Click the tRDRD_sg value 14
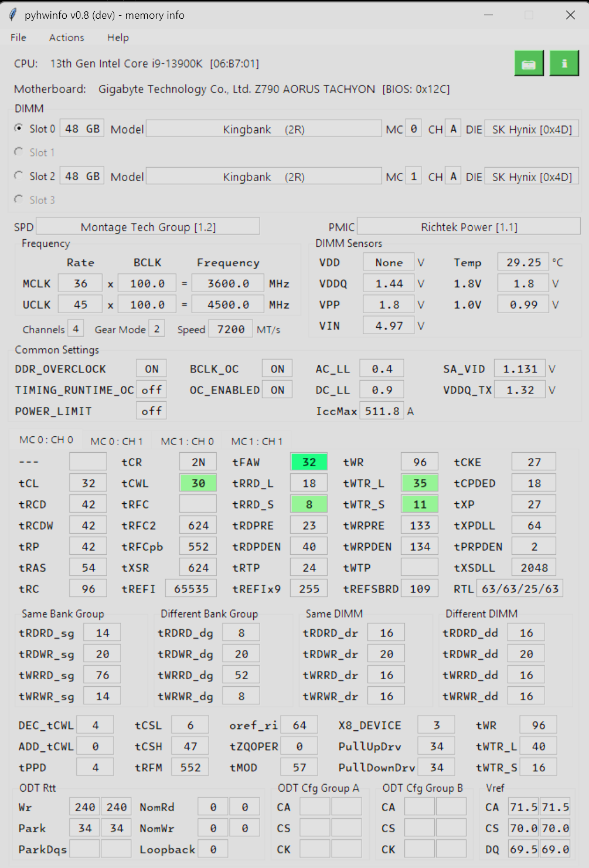This screenshot has width=589, height=868. tap(103, 633)
